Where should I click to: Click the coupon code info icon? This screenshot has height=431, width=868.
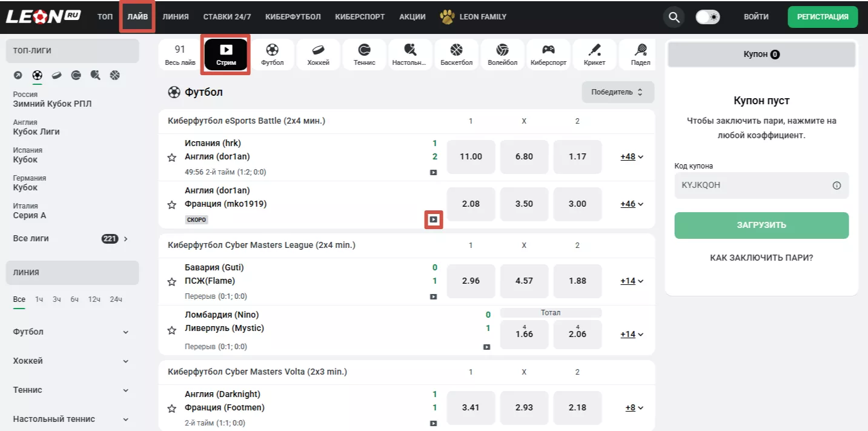click(x=837, y=185)
